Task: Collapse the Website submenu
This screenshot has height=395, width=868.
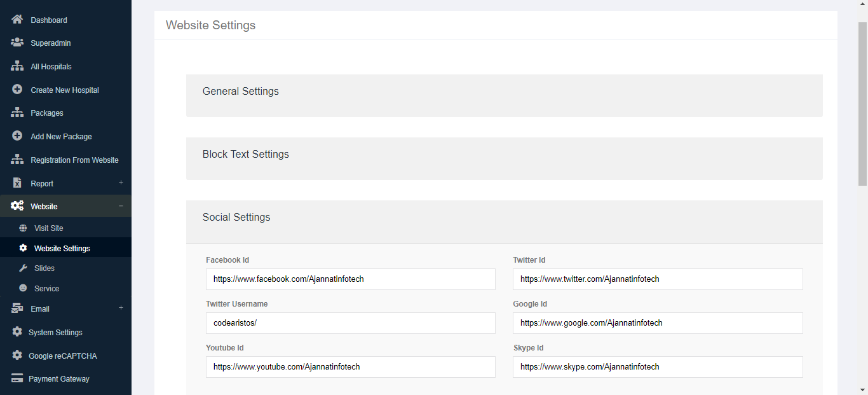Action: [121, 206]
